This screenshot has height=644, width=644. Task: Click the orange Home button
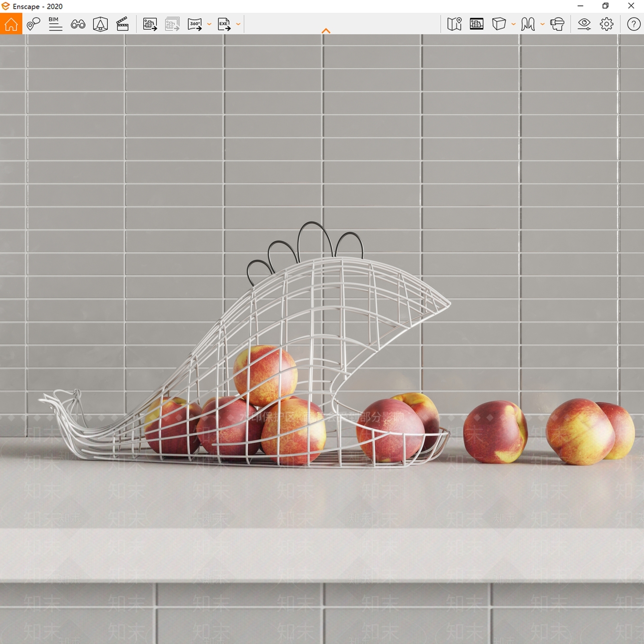[x=11, y=24]
